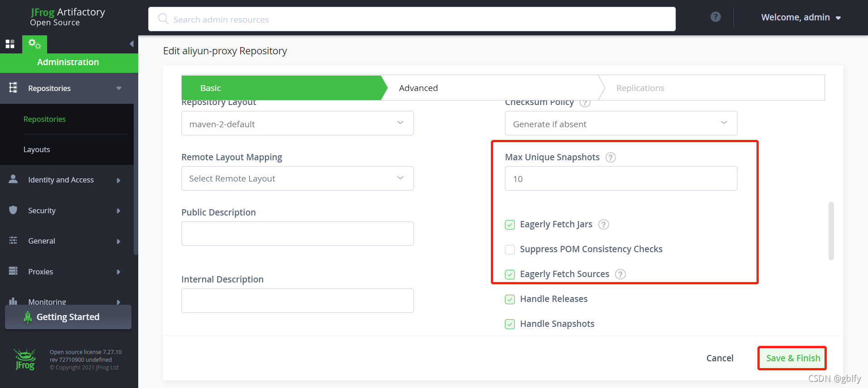868x388 pixels.
Task: Open the Layouts submenu item
Action: pos(37,149)
